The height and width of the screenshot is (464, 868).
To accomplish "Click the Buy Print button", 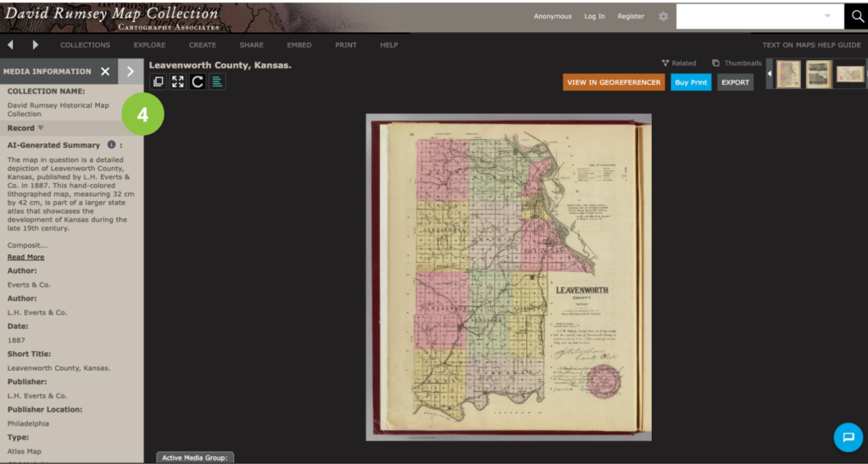I will coord(691,82).
